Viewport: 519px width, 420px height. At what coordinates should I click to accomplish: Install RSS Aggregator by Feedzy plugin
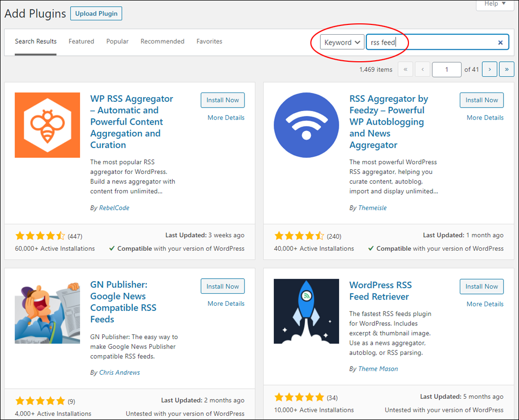pos(482,100)
